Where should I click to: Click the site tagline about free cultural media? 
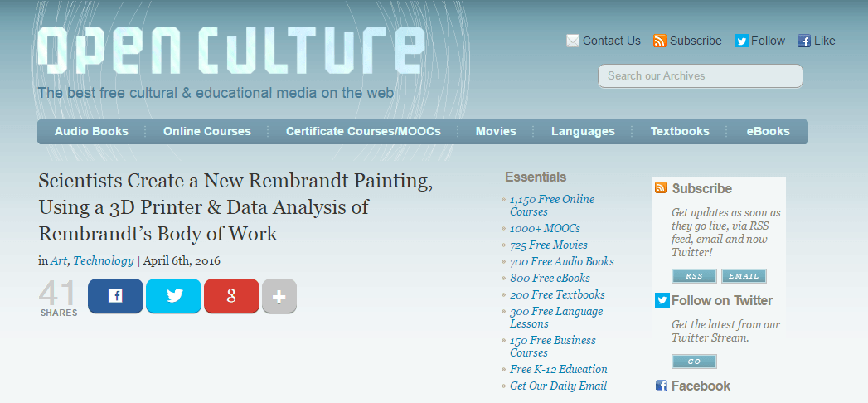tap(216, 92)
